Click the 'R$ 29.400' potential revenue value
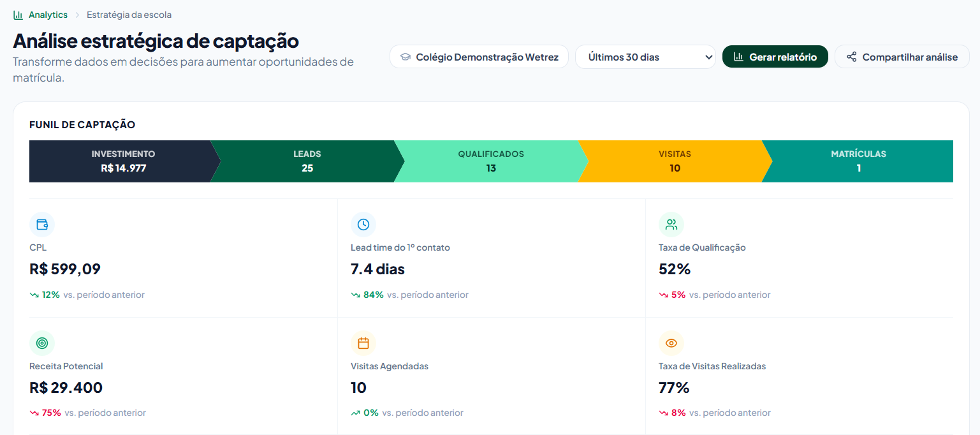The height and width of the screenshot is (435, 980). [66, 388]
